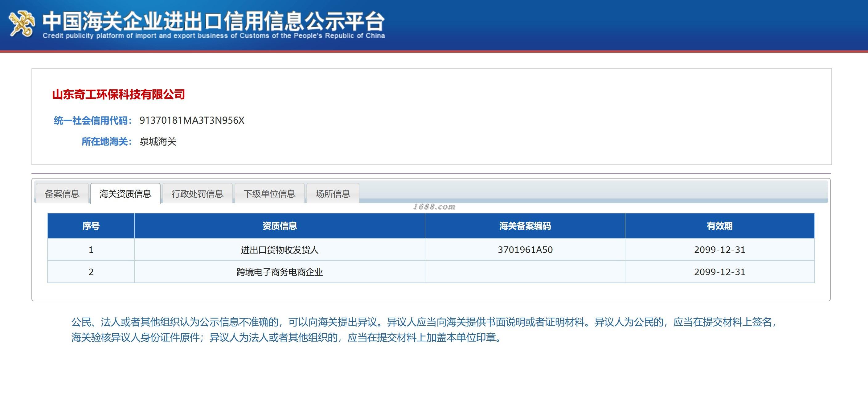Click the 所在地海关 label
Image resolution: width=868 pixels, height=412 pixels.
pyautogui.click(x=107, y=142)
